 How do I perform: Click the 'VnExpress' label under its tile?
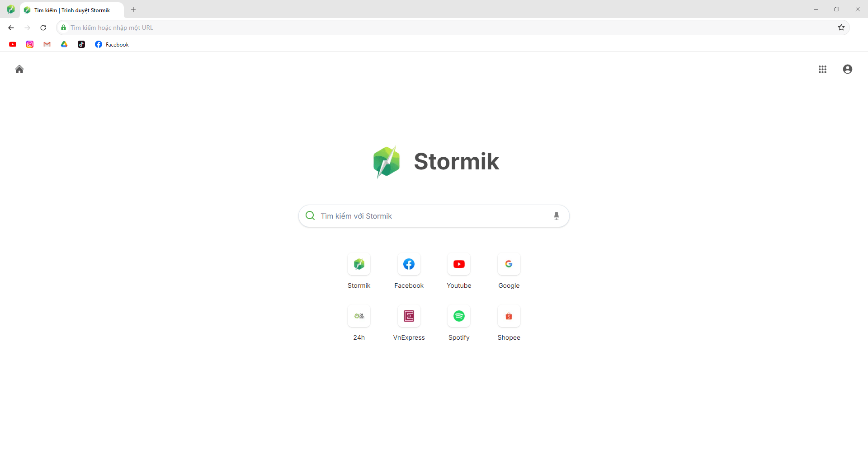tap(409, 337)
